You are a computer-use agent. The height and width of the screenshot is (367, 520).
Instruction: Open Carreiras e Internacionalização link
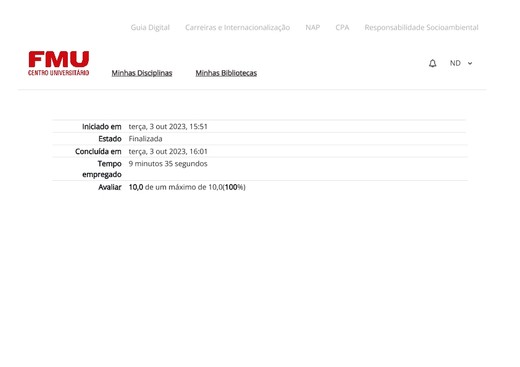(x=238, y=27)
